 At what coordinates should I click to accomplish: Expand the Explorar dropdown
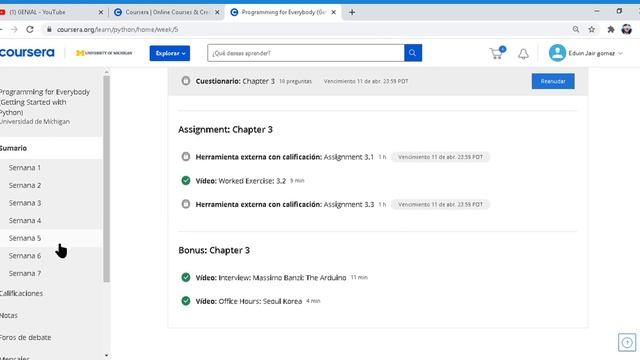coord(170,53)
